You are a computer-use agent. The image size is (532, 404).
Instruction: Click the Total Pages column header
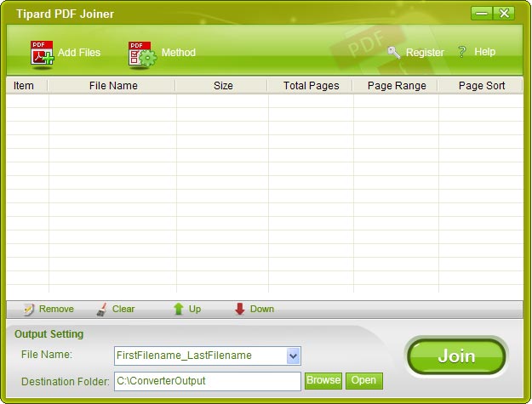[311, 86]
